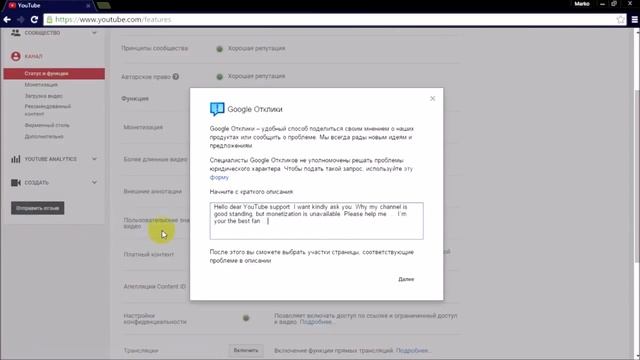Image resolution: width=640 pixels, height=360 pixels.
Task: Expand the YouTube Analytics chevron
Action: [94, 159]
